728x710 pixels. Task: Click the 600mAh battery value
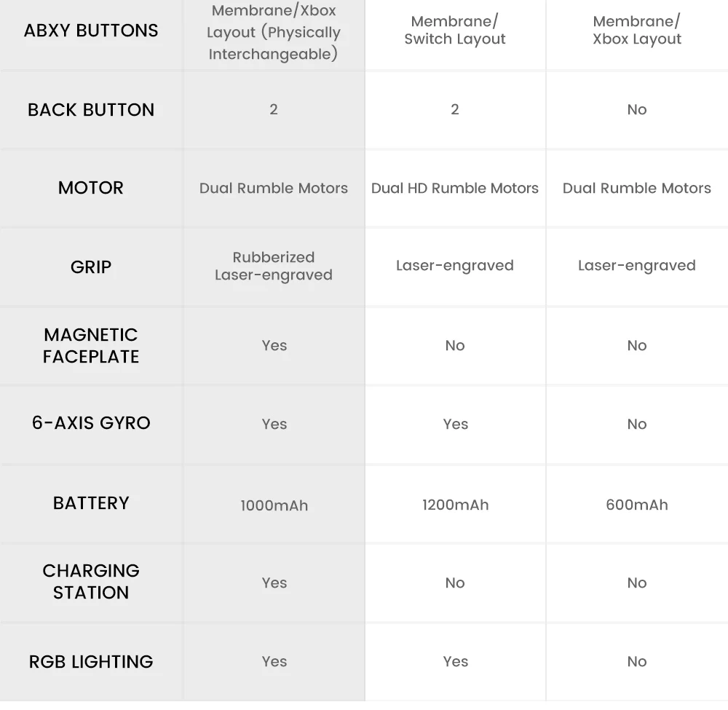[636, 504]
